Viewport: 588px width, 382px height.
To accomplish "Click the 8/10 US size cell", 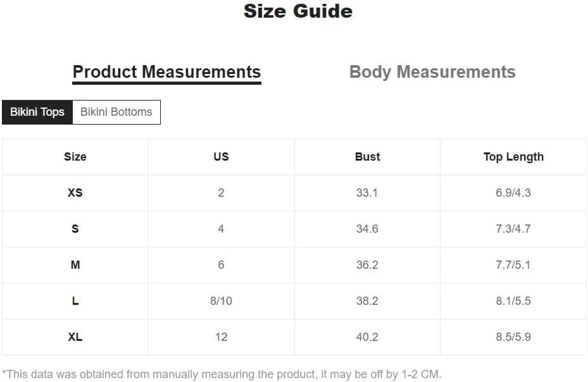I will [x=222, y=301].
